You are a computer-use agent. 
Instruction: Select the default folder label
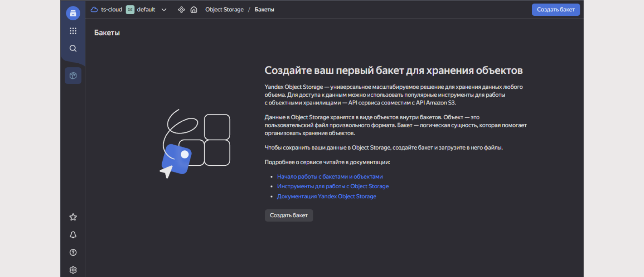click(x=146, y=10)
